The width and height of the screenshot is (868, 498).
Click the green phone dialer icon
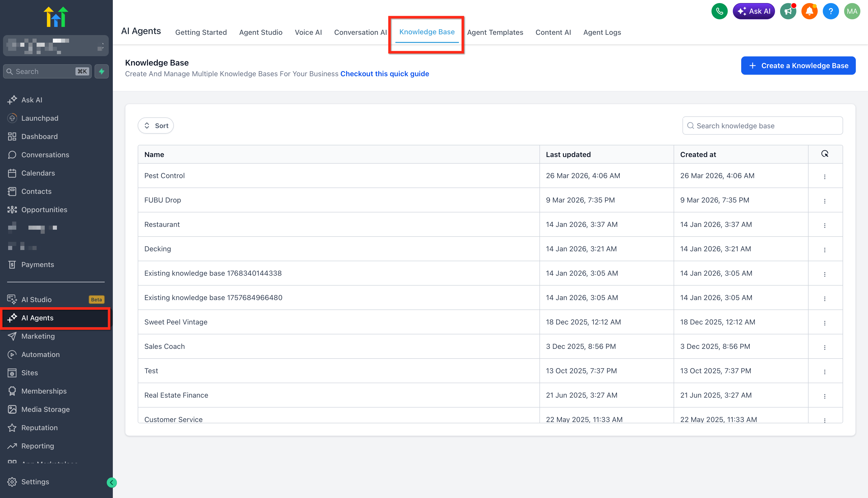[719, 11]
